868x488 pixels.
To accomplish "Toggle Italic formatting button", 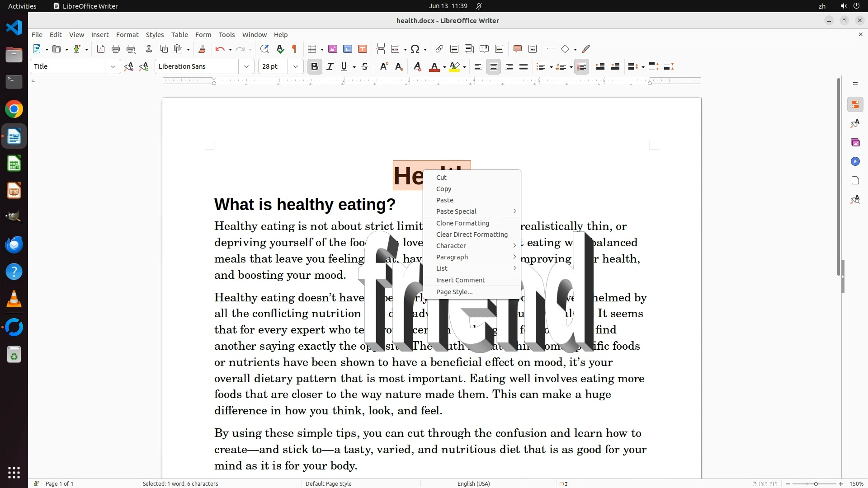I will point(330,67).
